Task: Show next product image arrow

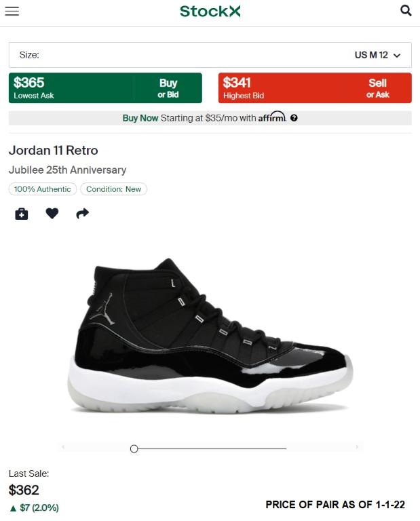Action: click(357, 447)
